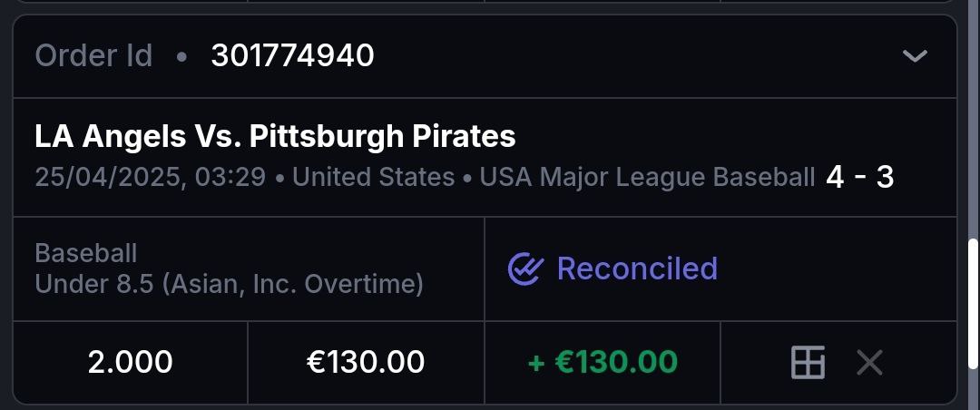Click the 2.000 odds cell
The width and height of the screenshot is (980, 410).
point(130,363)
